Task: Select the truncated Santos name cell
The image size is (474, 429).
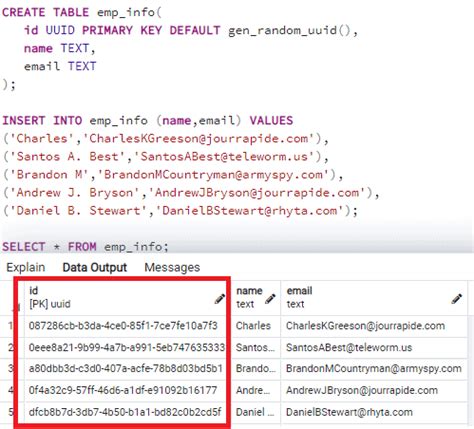Action: [256, 348]
